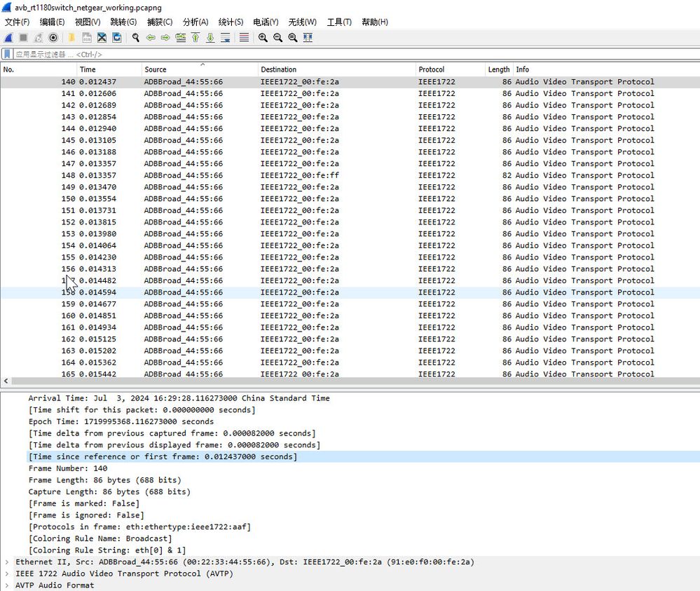Select packet row number 165

350,374
